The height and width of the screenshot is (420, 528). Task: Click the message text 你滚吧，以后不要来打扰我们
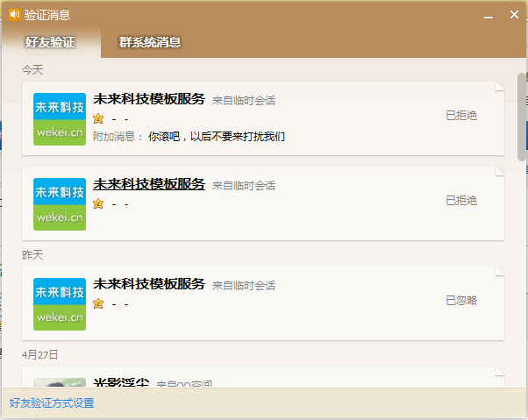pos(217,137)
